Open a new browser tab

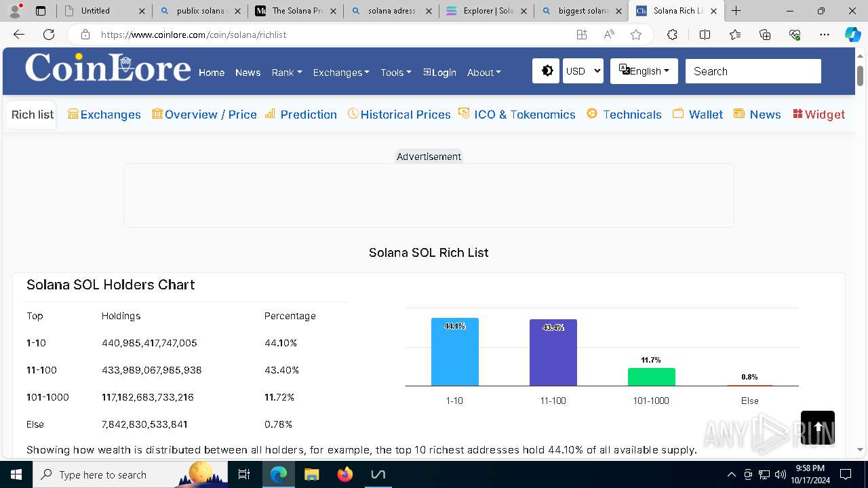(x=736, y=11)
